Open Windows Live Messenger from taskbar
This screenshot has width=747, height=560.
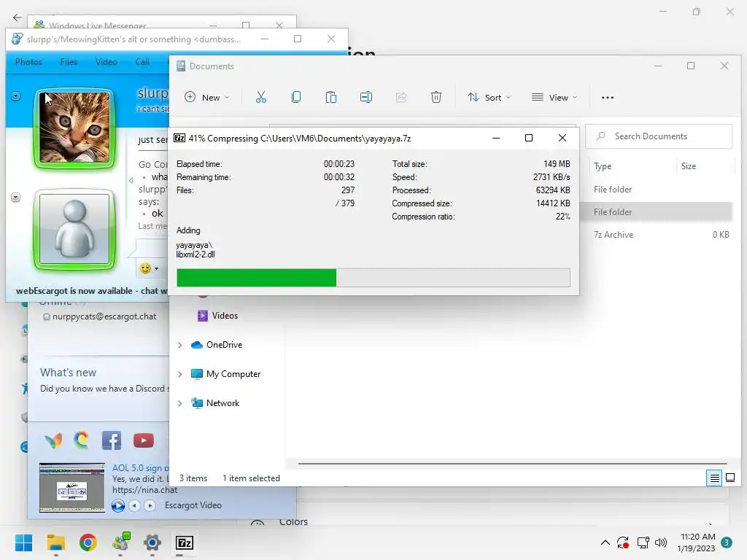(x=120, y=542)
